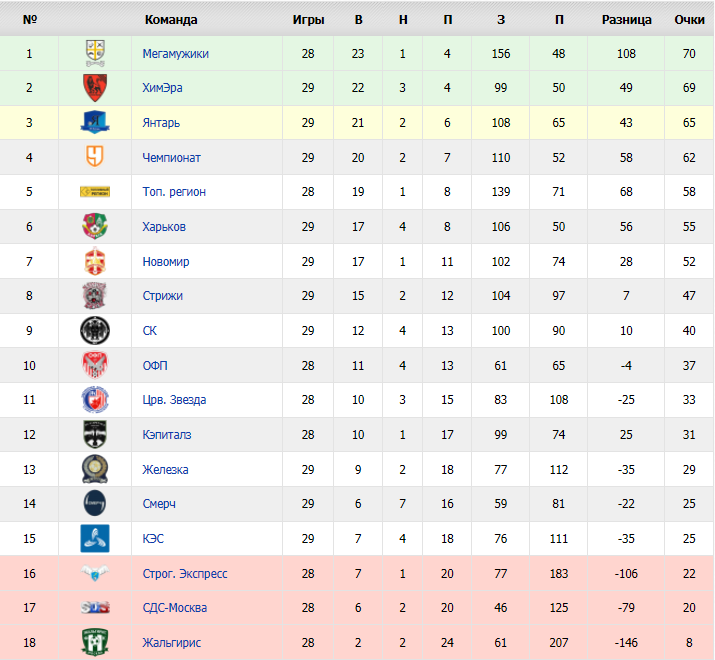The image size is (715, 660).
Task: Click the Новомир red star crest
Action: tap(95, 261)
